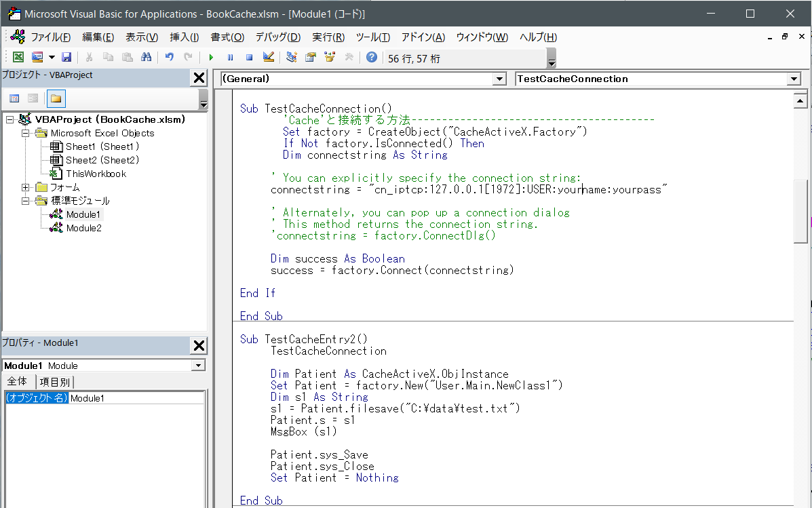Click the Help (?) button

point(370,57)
